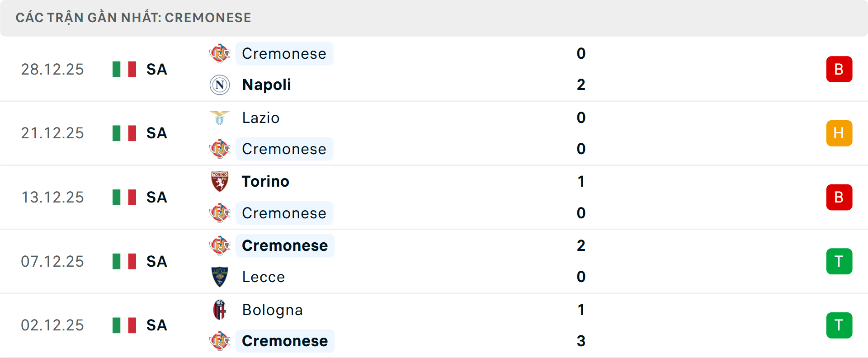Open the Lecce team link
Screen dimensions: 868x358
coord(263,277)
